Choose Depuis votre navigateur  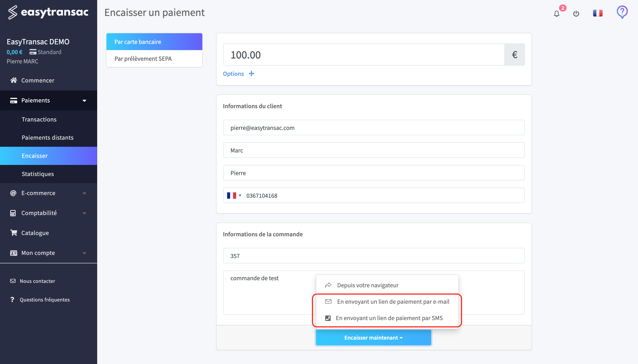pos(387,285)
